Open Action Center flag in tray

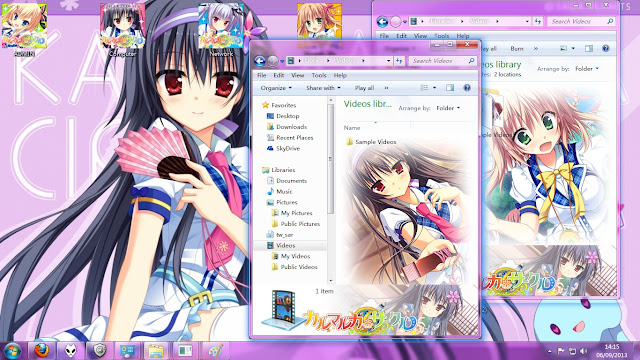561,351
